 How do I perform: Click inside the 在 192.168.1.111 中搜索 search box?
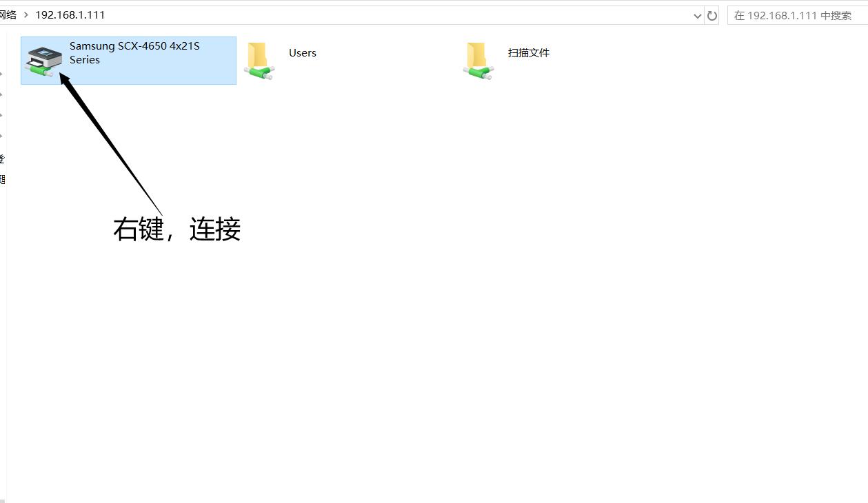tap(793, 14)
